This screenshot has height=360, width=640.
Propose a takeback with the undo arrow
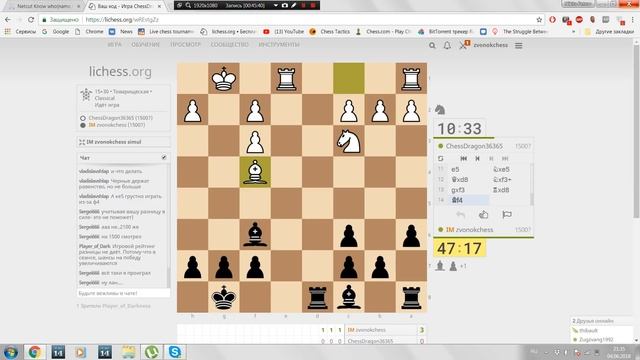(x=460, y=214)
